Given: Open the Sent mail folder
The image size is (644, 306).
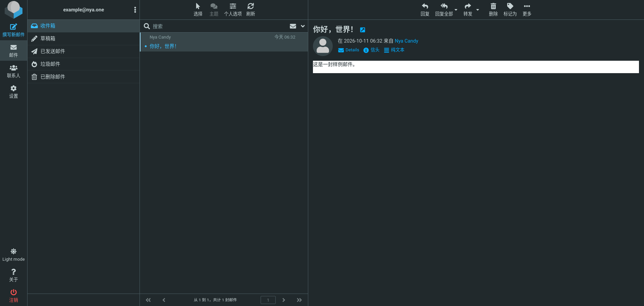Looking at the screenshot, I should (x=84, y=51).
